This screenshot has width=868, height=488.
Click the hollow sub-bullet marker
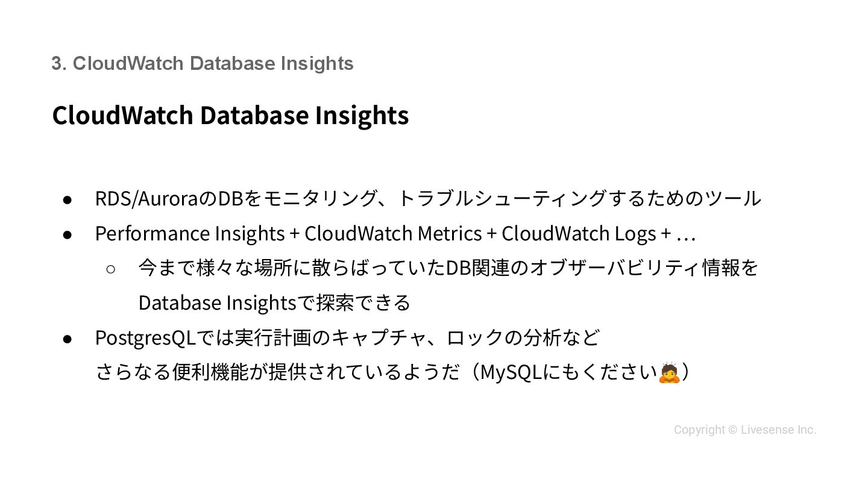pos(110,269)
